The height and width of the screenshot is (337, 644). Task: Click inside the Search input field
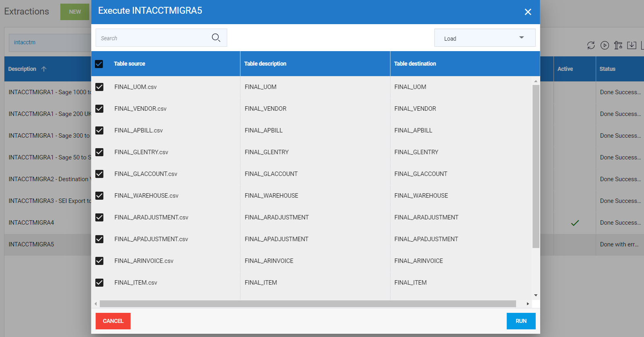click(153, 38)
